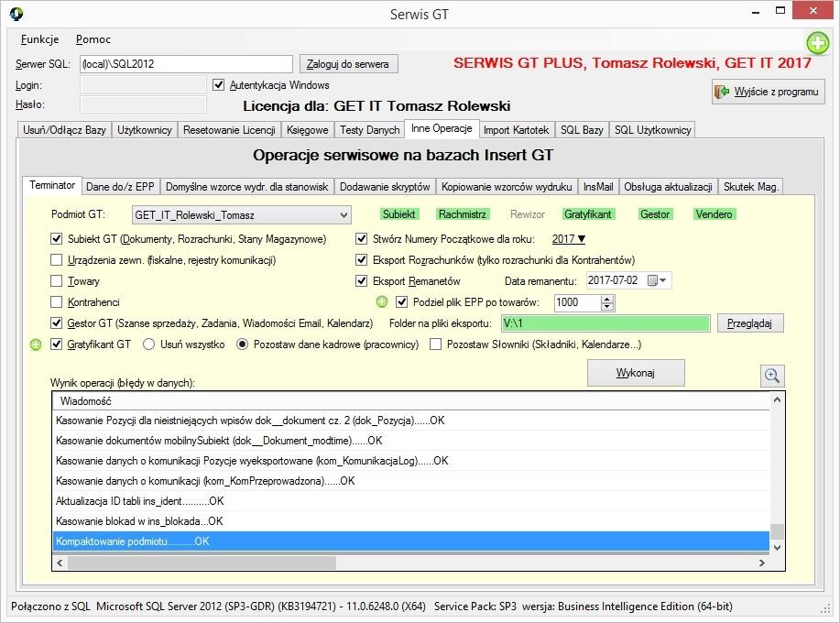
Task: Open Resetowanie Licencji tab
Action: click(229, 129)
